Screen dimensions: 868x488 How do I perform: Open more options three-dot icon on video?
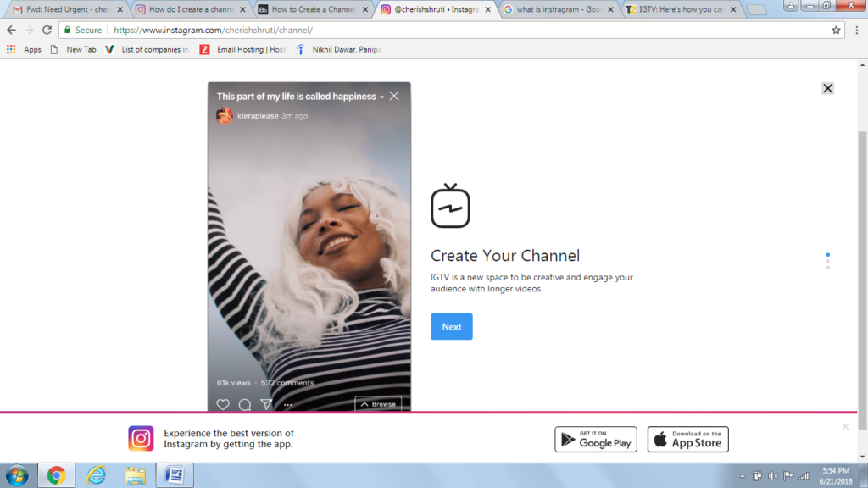pyautogui.click(x=288, y=405)
